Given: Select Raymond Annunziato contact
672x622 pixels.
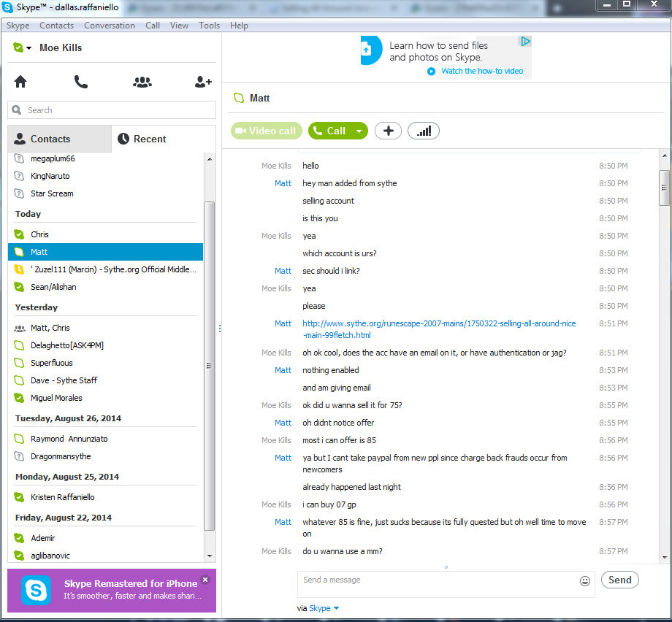Looking at the screenshot, I should 105,439.
